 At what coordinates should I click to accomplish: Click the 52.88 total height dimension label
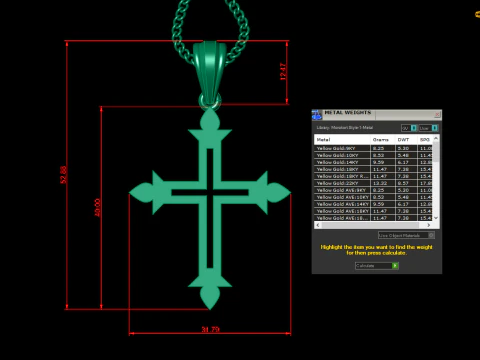[63, 175]
